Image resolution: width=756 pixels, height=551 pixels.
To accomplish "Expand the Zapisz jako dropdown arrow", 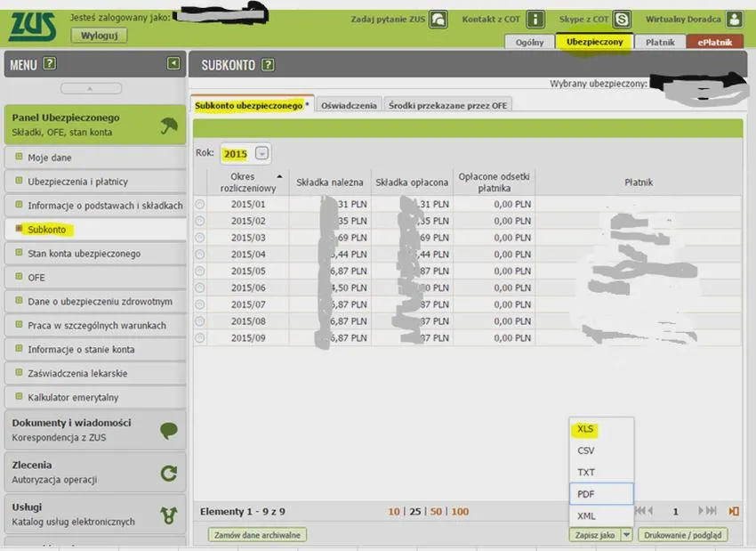I will coord(626,535).
